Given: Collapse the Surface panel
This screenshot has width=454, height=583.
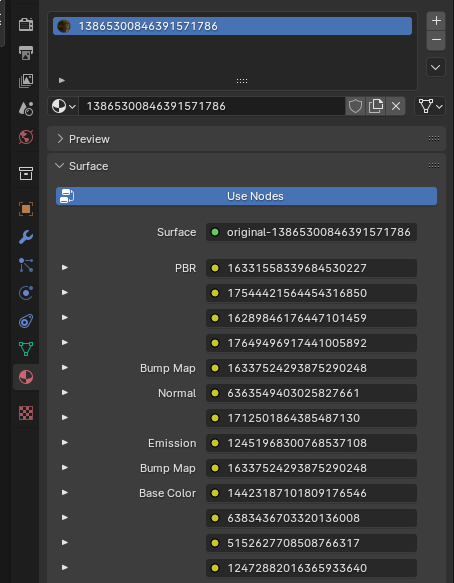Looking at the screenshot, I should point(59,166).
